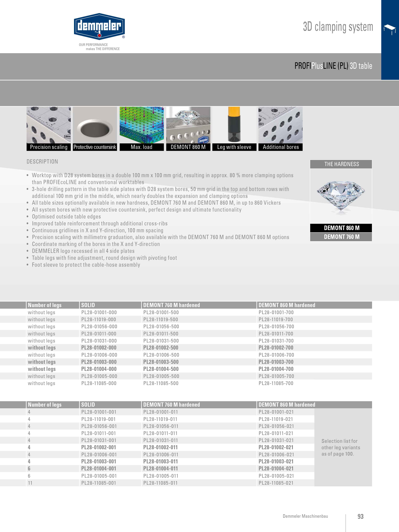Select the black DEMONT 860 M label

[x=341, y=228]
